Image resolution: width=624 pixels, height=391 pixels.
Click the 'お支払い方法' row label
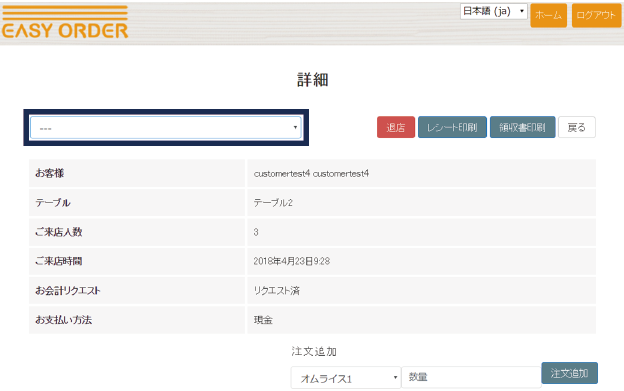pos(64,320)
